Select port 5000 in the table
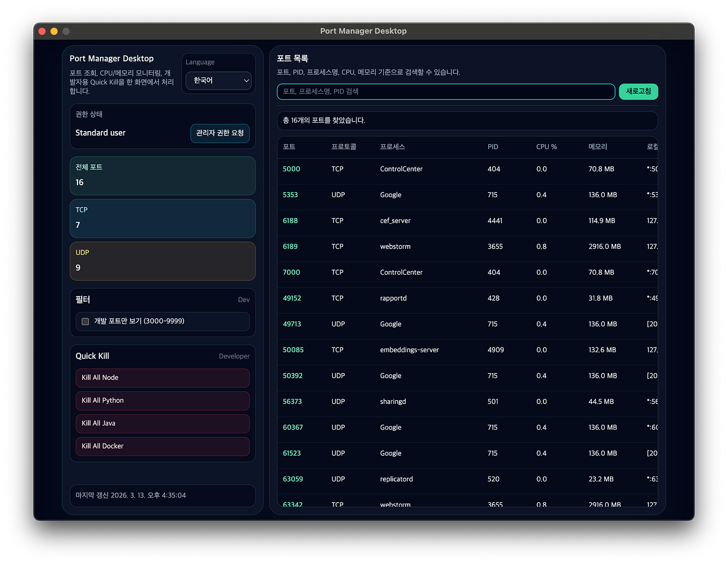 point(291,169)
